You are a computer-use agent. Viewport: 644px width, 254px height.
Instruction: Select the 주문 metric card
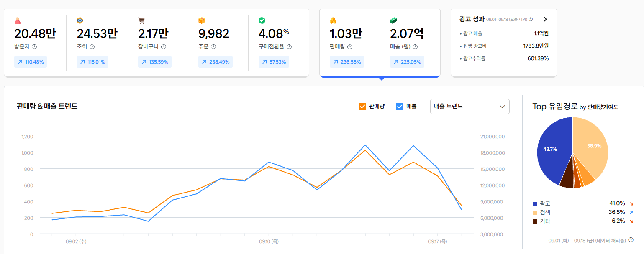pyautogui.click(x=218, y=43)
